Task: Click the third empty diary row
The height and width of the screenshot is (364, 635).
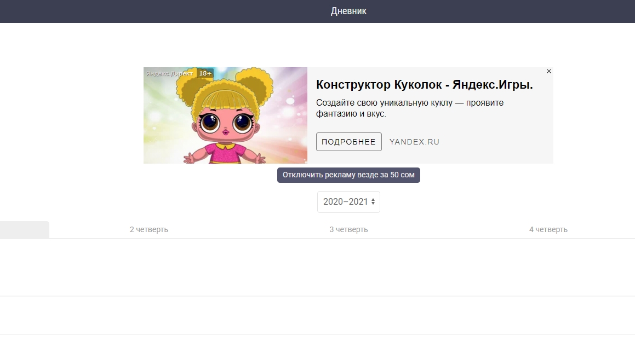Action: point(317,349)
